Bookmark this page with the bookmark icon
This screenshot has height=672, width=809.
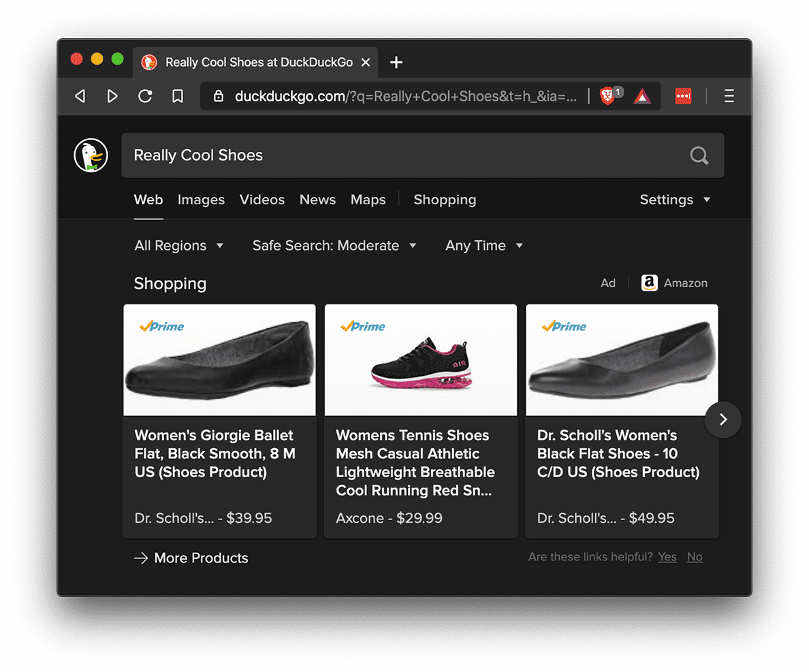pyautogui.click(x=178, y=96)
